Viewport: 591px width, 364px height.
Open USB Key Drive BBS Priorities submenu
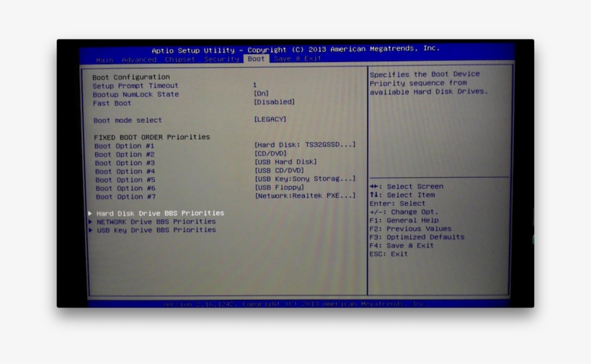click(x=156, y=230)
